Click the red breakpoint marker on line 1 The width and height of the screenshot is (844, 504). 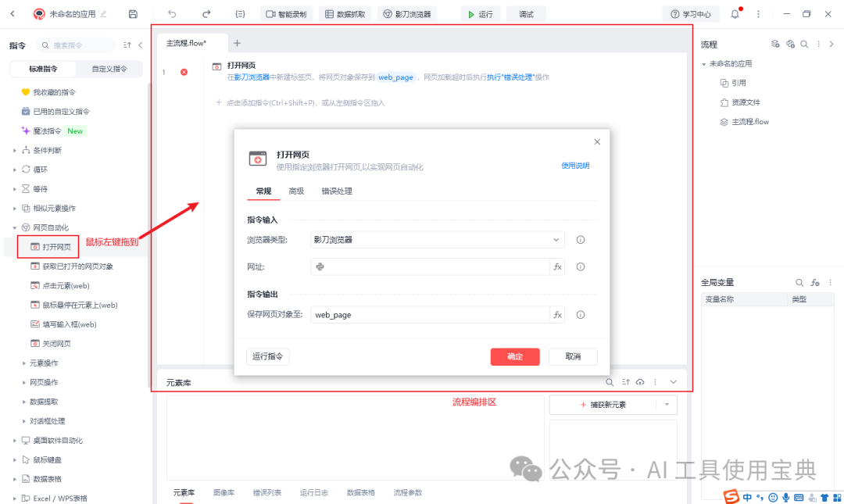point(184,72)
